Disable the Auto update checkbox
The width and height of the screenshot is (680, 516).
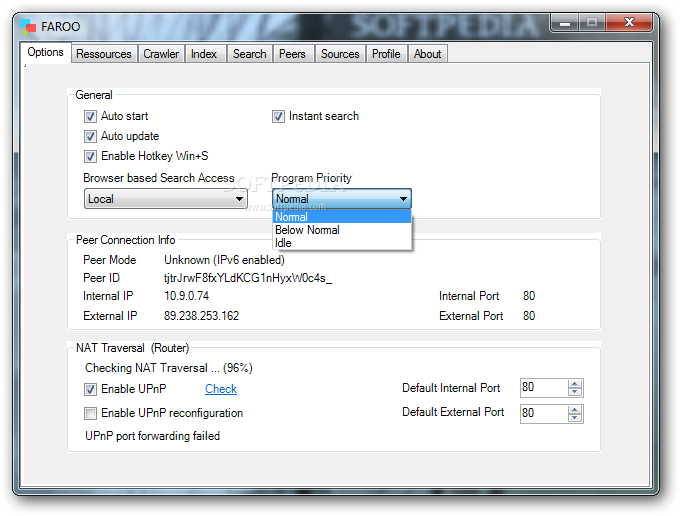pos(90,136)
